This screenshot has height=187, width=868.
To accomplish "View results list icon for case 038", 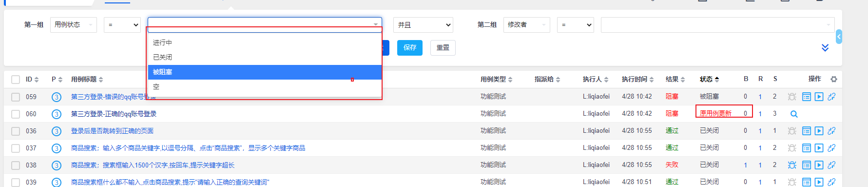I will pyautogui.click(x=807, y=165).
